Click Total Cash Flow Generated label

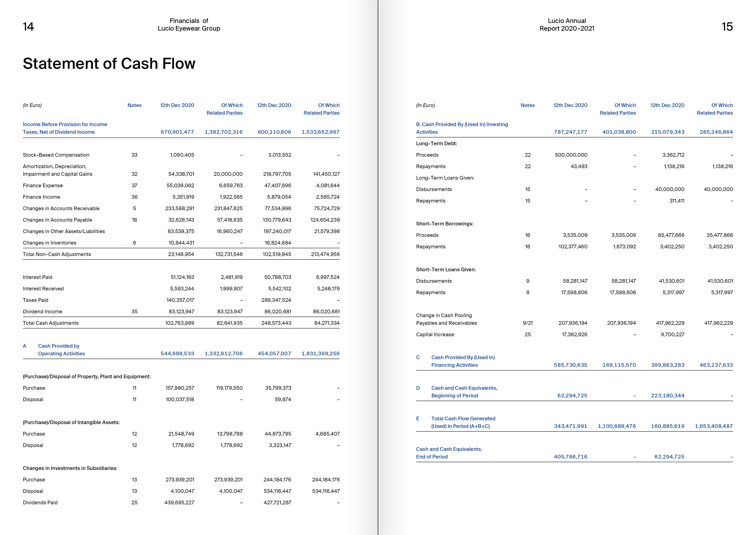point(463,419)
